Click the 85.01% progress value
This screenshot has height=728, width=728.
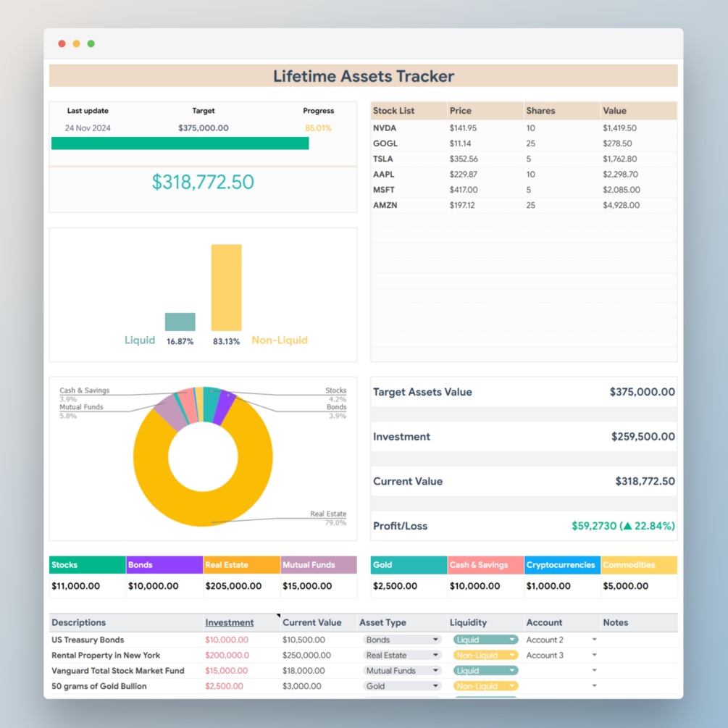[318, 128]
